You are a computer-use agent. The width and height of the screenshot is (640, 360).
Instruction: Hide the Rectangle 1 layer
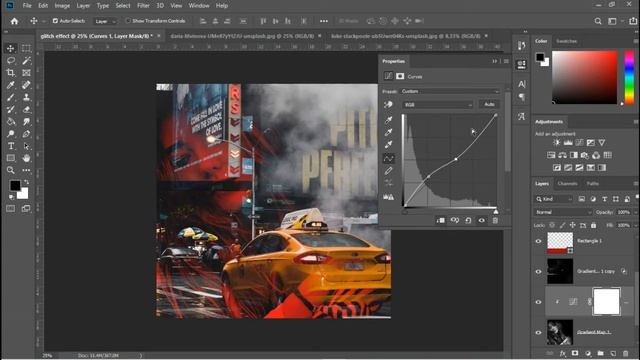pos(538,241)
